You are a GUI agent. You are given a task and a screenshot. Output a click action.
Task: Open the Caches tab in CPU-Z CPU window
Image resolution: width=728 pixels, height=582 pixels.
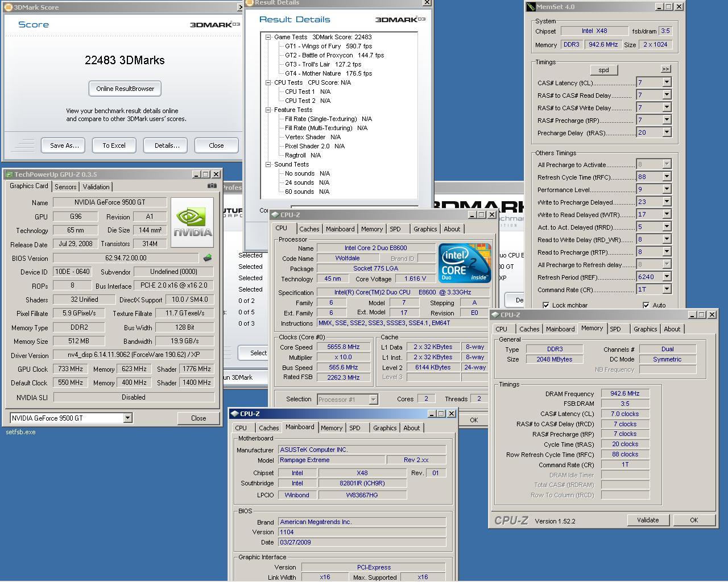[309, 229]
